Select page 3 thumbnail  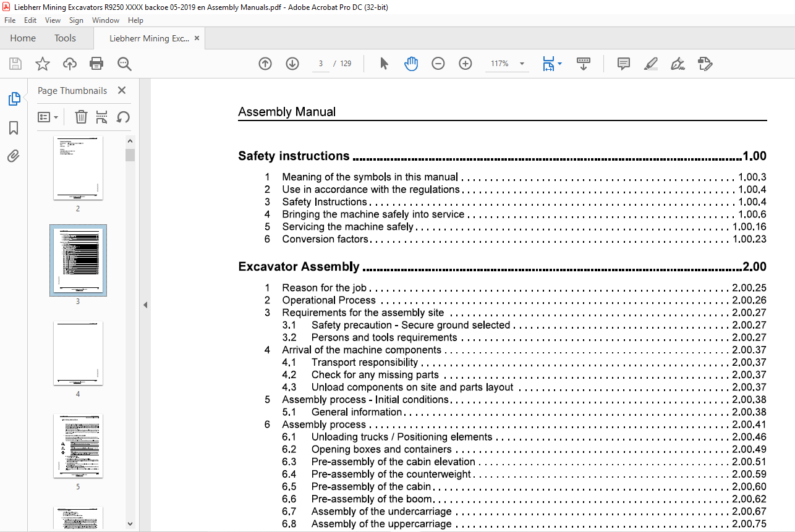click(78, 260)
